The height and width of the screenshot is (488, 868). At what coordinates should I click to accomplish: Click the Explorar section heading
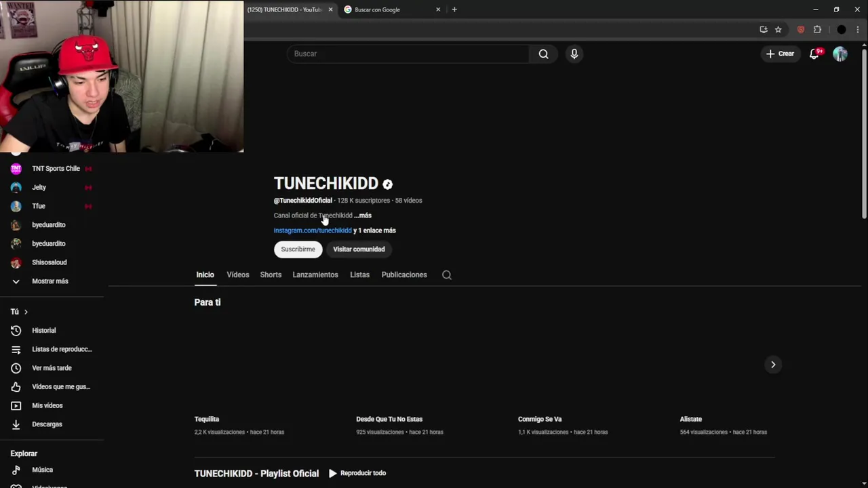(x=24, y=453)
